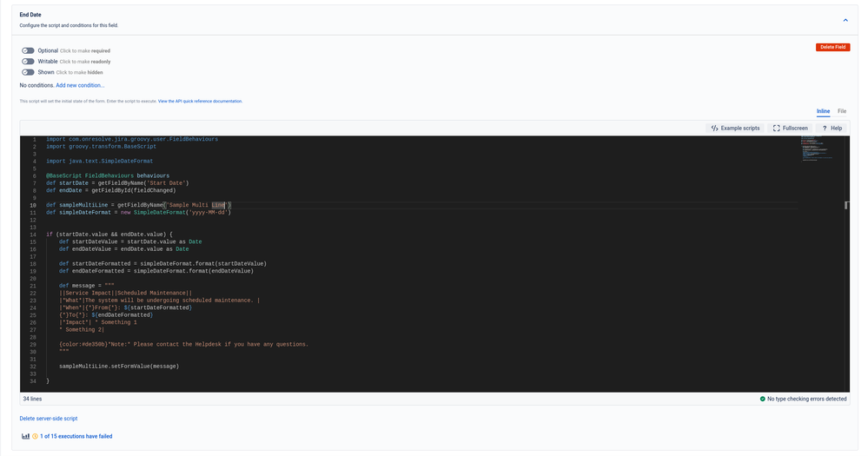Click the 'def startDate' code line
The height and width of the screenshot is (456, 868).
click(117, 183)
